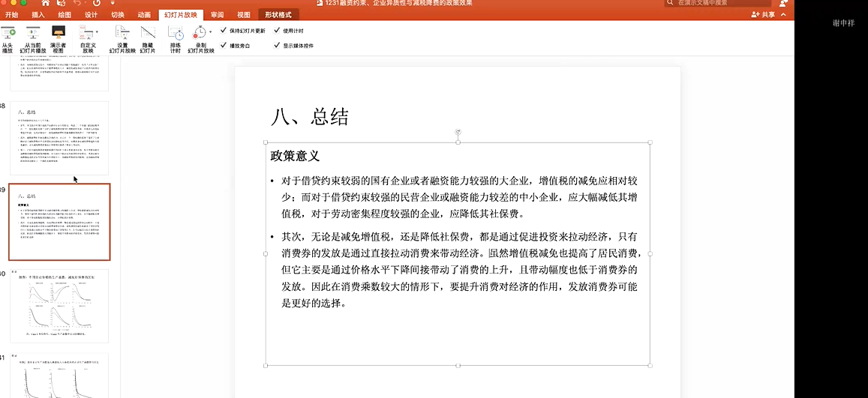The width and height of the screenshot is (868, 398).
Task: Disable 显示媒体控件 checkbox
Action: pyautogui.click(x=277, y=46)
